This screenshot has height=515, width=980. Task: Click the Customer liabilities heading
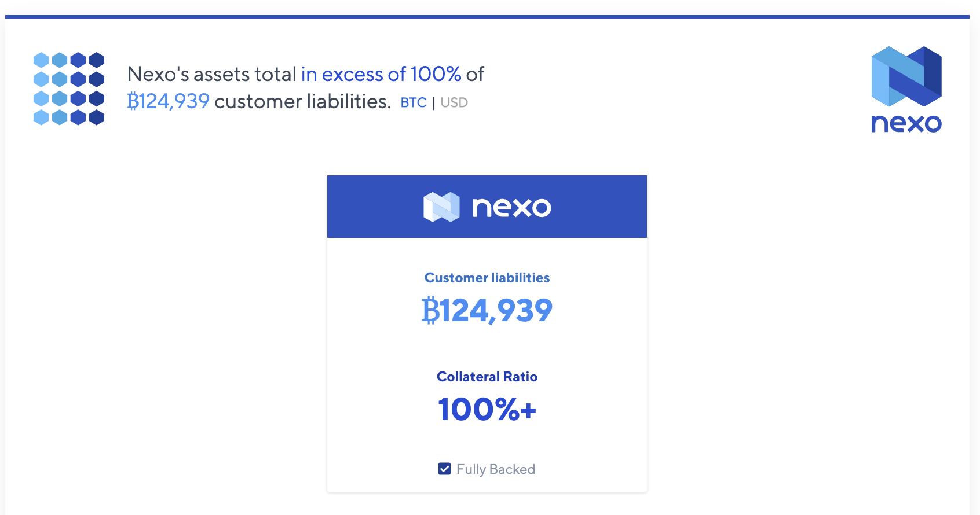click(487, 278)
